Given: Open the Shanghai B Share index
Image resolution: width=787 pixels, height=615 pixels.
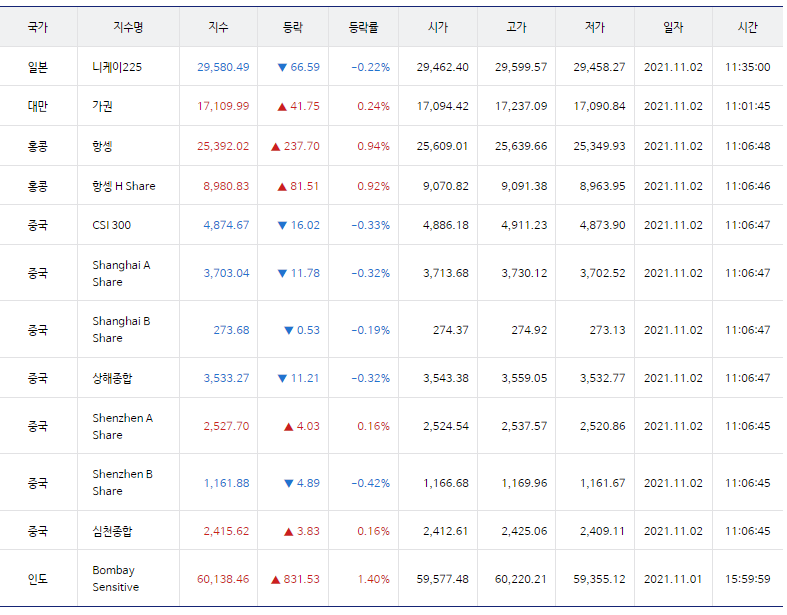Looking at the screenshot, I should [121, 329].
